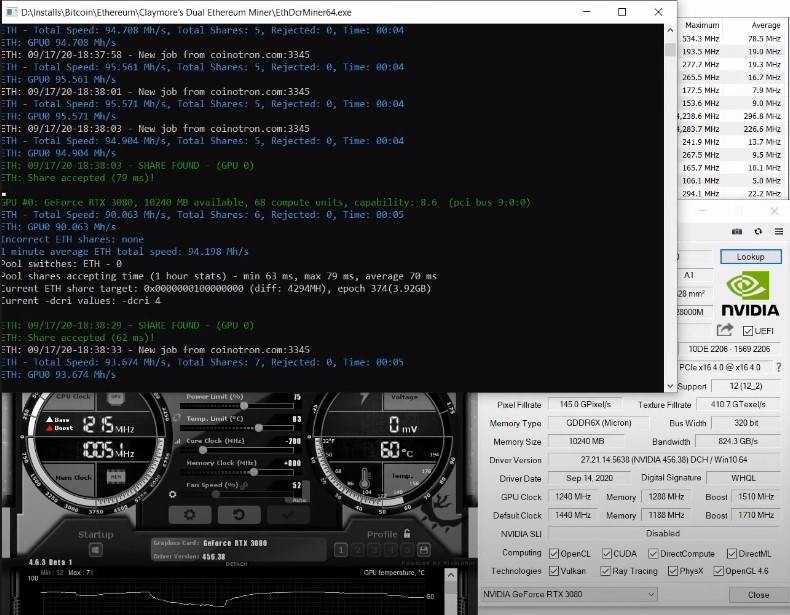Click the Average column header in the sensor window
Image resolution: width=790 pixels, height=615 pixels.
pyautogui.click(x=765, y=25)
